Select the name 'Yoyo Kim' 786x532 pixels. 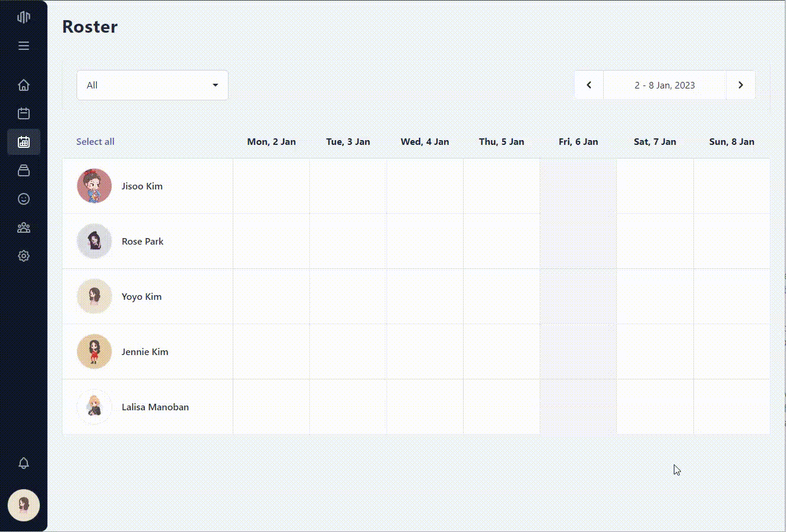[x=141, y=296]
